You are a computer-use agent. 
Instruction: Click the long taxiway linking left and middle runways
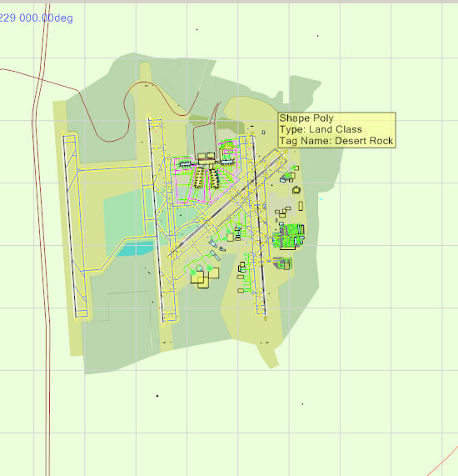click(x=114, y=168)
